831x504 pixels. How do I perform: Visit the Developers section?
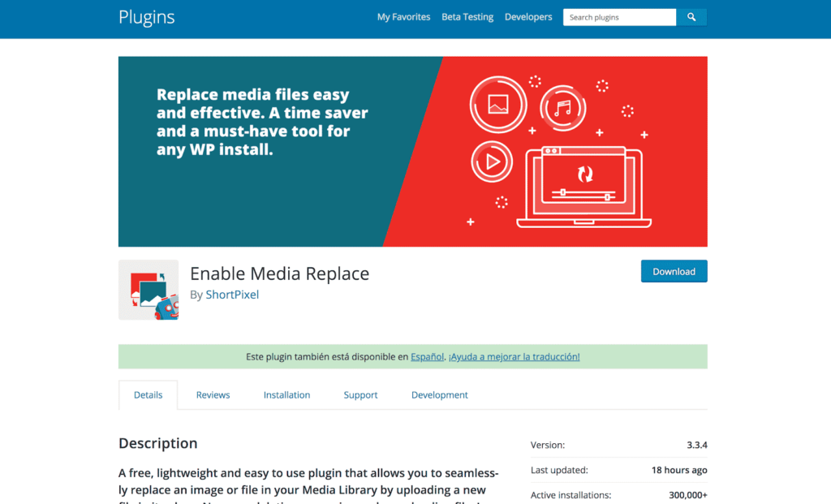[x=528, y=16]
